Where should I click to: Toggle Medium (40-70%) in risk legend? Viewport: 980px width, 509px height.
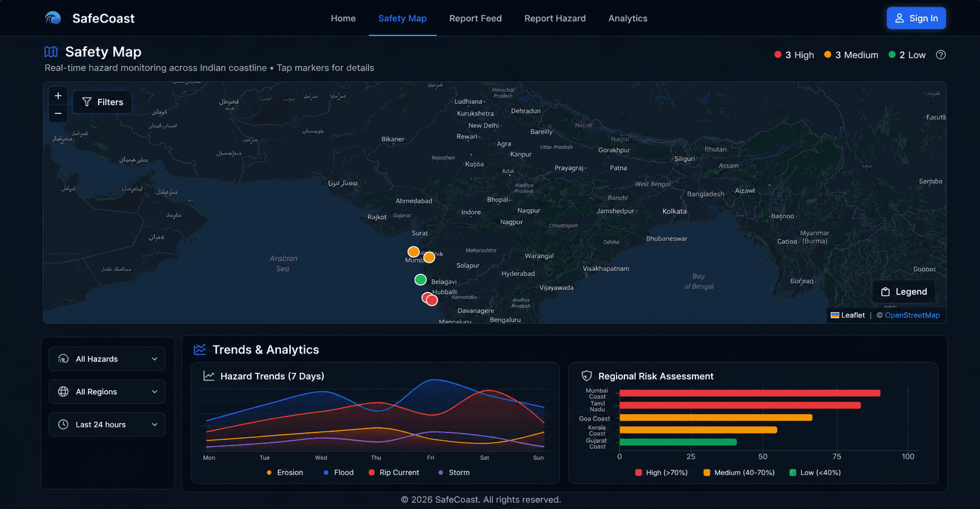tap(739, 472)
